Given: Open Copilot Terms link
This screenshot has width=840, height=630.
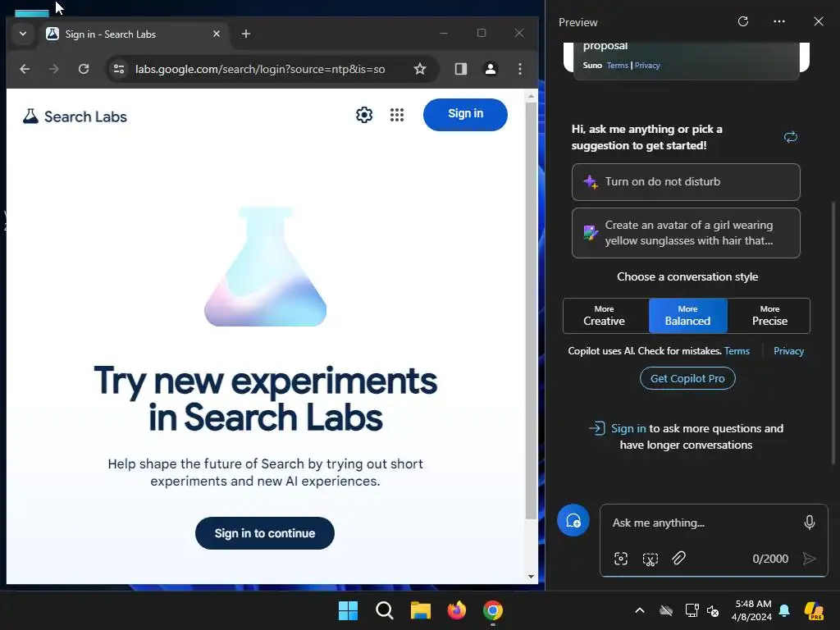Looking at the screenshot, I should point(737,351).
